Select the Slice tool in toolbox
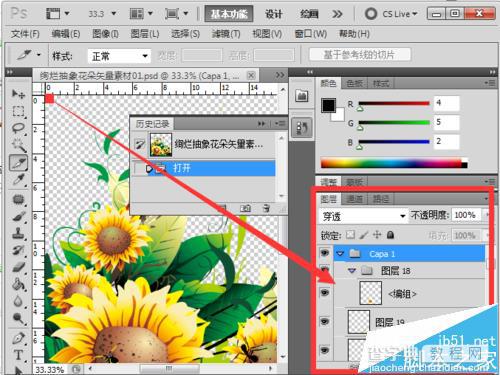 point(18,163)
